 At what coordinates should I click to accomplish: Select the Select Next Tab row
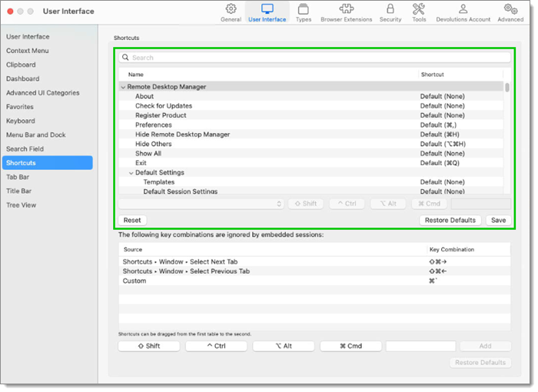(x=314, y=262)
